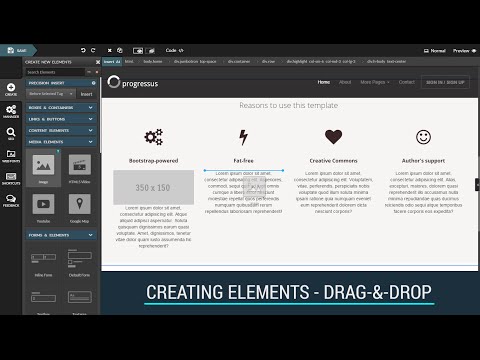Collapse the Media Elements section
480x360 pixels.
[x=61, y=142]
